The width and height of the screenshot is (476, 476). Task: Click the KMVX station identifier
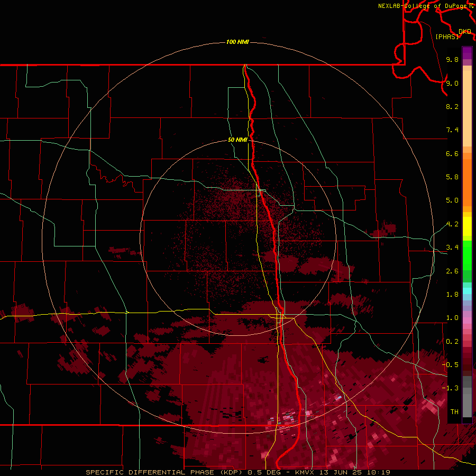click(x=305, y=472)
